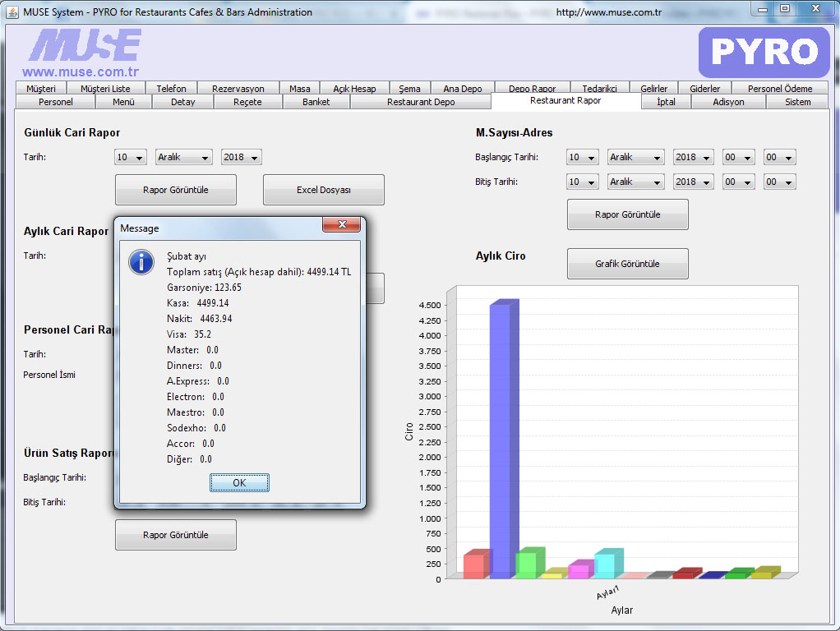Screen dimensions: 840x631
Task: Click the Java icon in the title bar
Action: coord(12,12)
